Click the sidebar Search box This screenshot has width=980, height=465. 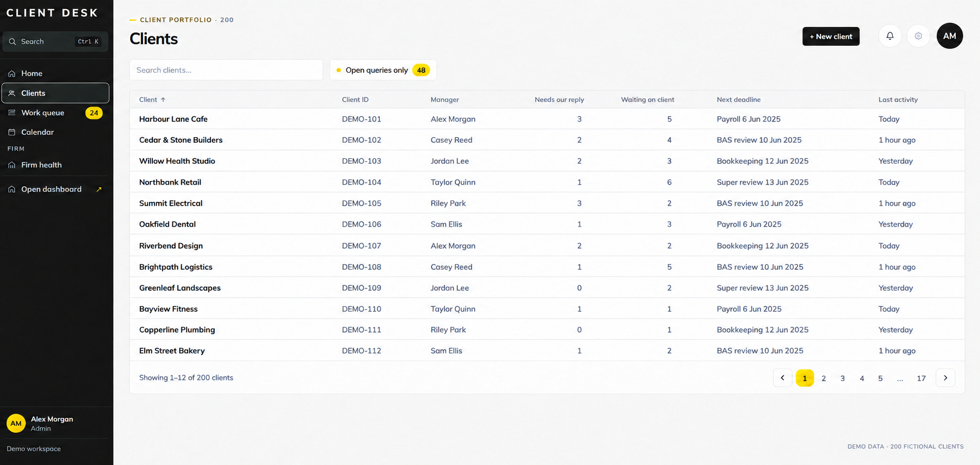55,41
